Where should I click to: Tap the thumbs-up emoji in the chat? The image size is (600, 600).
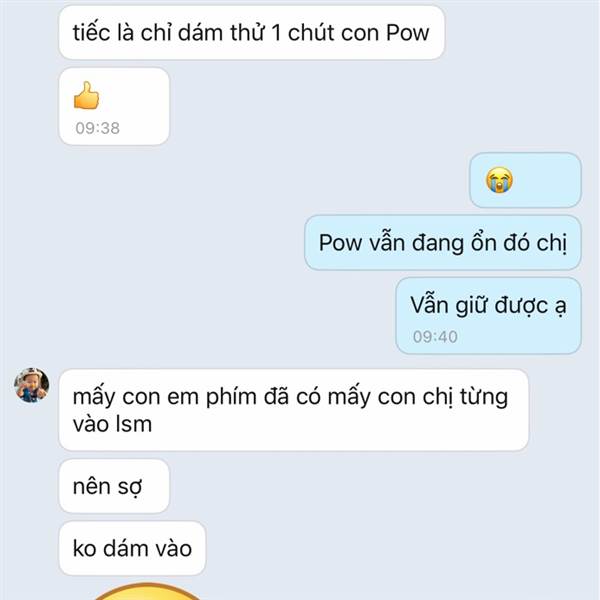coord(86,95)
